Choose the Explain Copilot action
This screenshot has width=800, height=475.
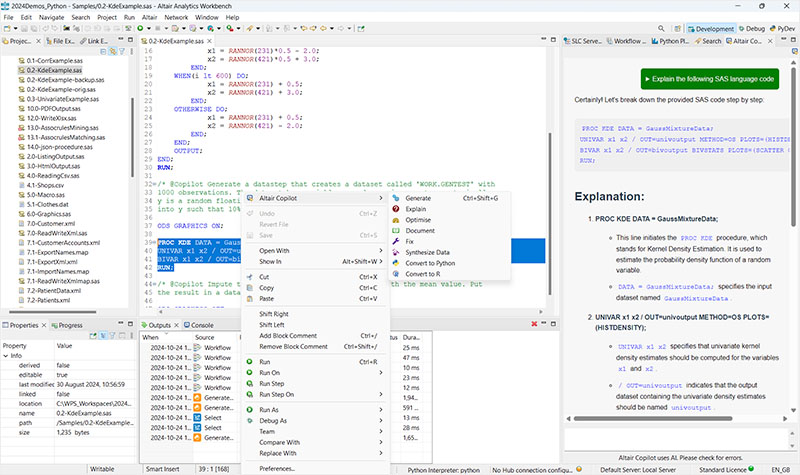pos(417,209)
